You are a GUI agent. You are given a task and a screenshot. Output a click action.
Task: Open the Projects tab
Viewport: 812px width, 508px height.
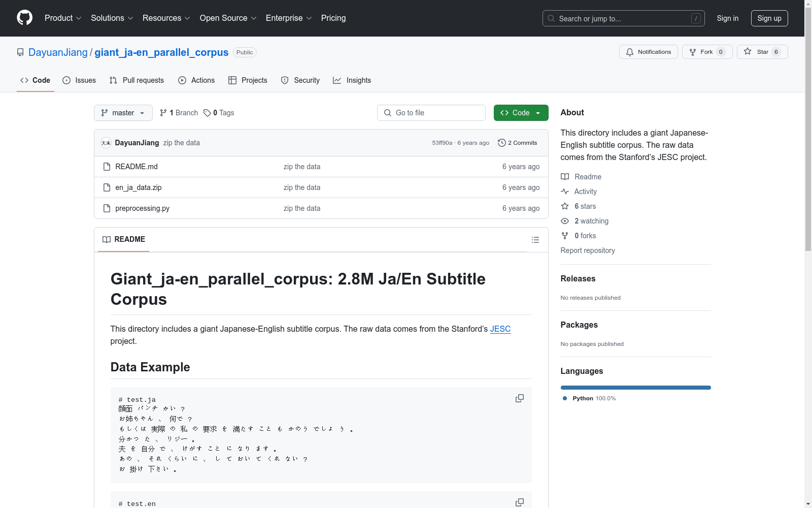(x=248, y=80)
